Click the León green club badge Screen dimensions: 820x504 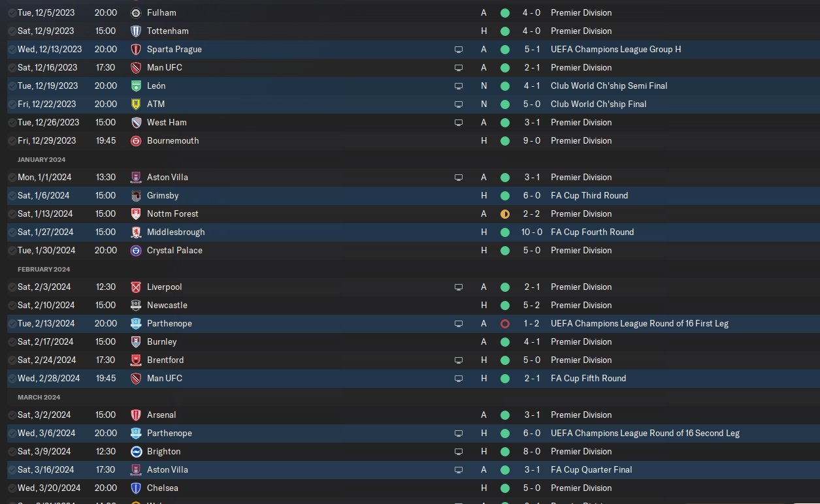(x=136, y=86)
